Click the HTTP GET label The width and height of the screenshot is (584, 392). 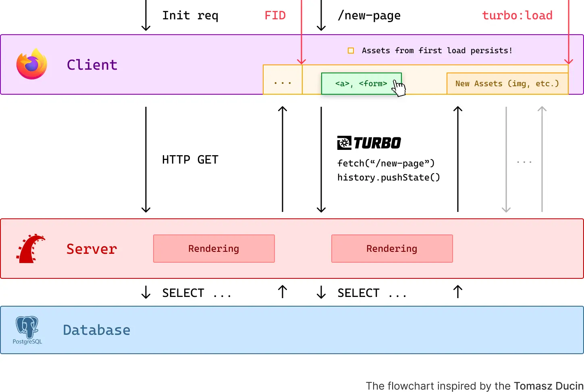click(190, 160)
